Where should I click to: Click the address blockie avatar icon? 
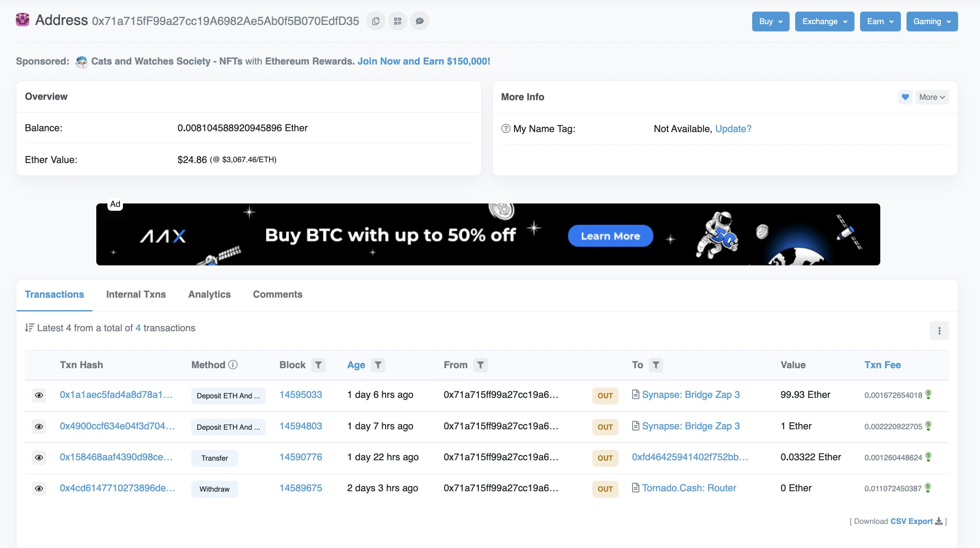(22, 20)
